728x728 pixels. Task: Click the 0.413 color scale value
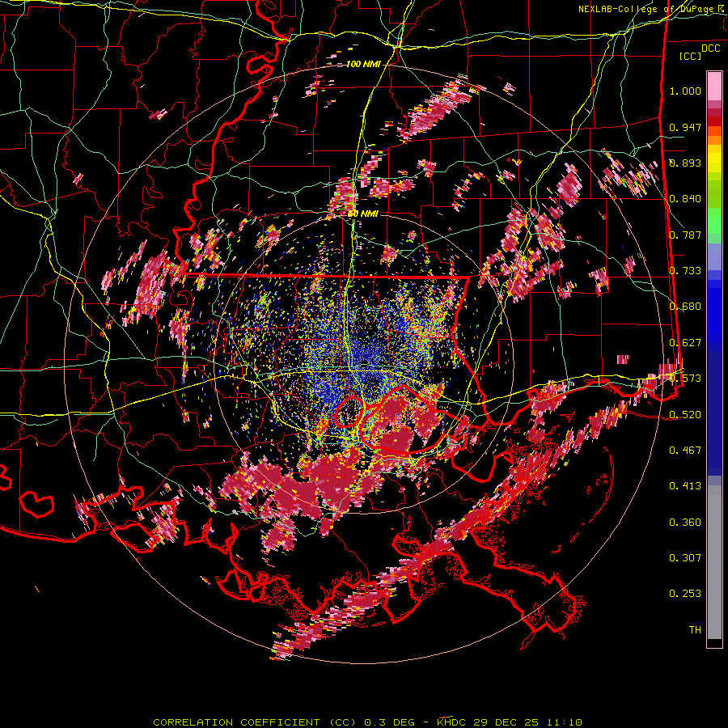point(685,486)
